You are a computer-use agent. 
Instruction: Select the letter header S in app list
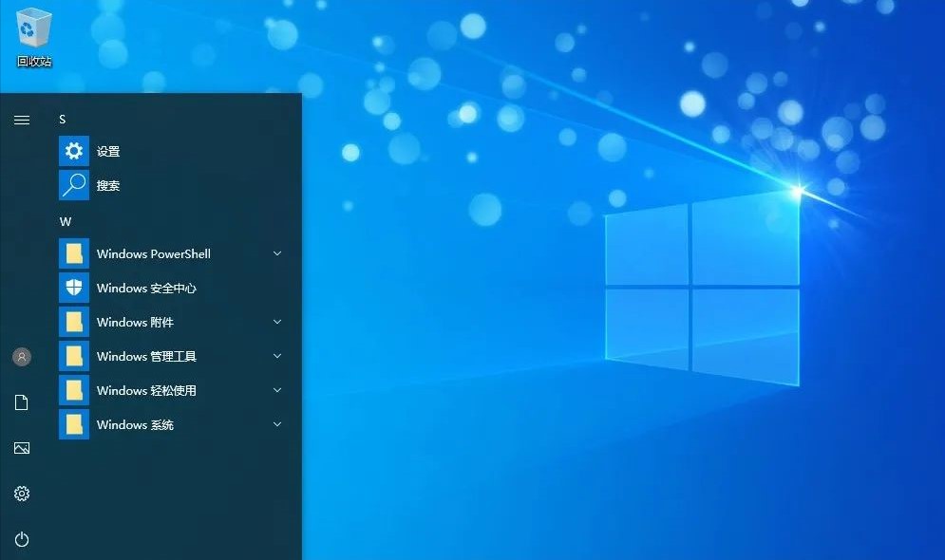[x=62, y=119]
